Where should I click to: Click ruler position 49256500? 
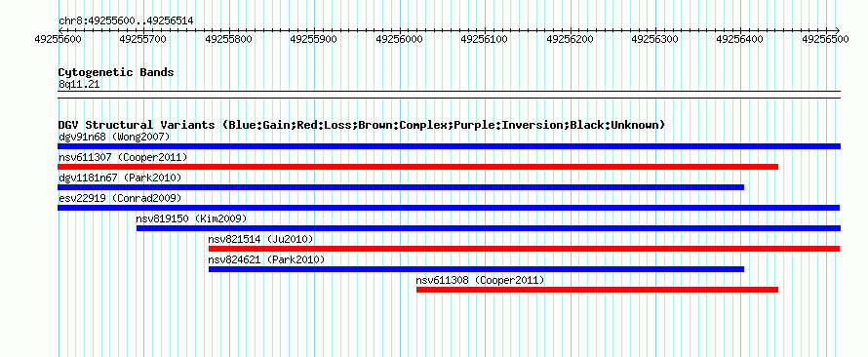pyautogui.click(x=826, y=39)
